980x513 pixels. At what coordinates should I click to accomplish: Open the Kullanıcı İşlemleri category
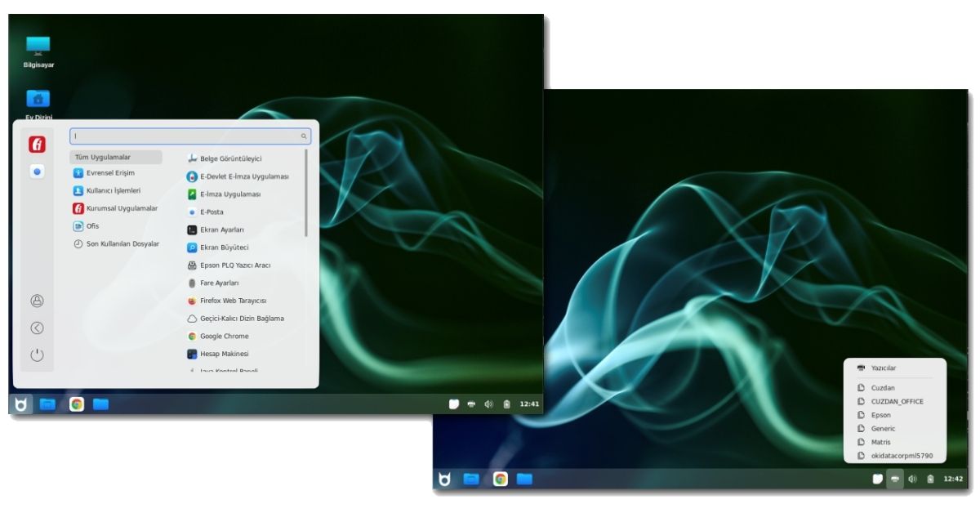113,190
